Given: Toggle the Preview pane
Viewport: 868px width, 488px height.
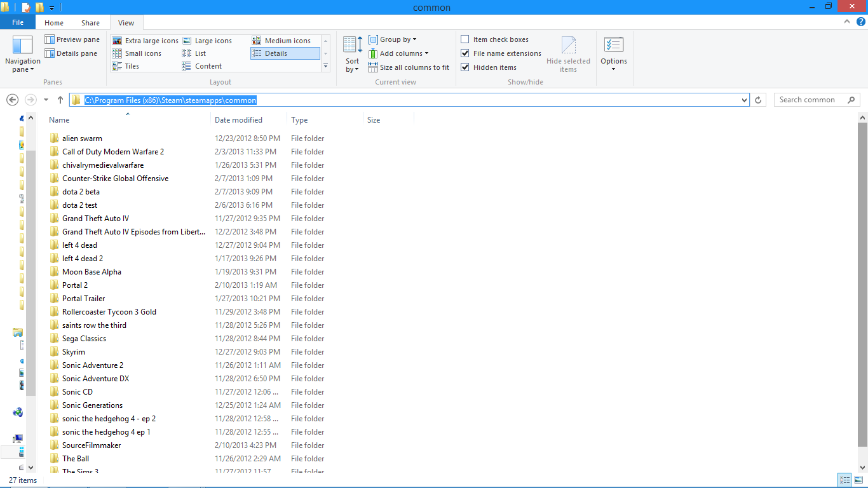Looking at the screenshot, I should coord(72,39).
